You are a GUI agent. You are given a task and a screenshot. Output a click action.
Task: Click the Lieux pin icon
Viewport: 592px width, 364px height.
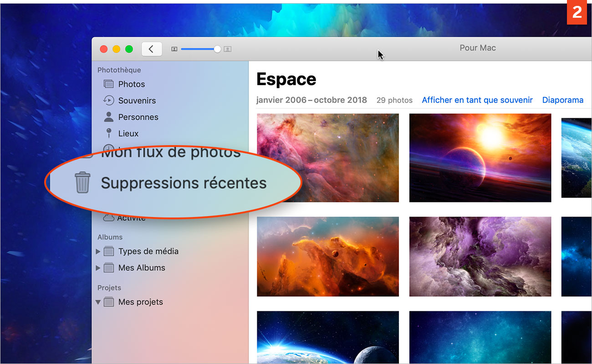tap(108, 133)
